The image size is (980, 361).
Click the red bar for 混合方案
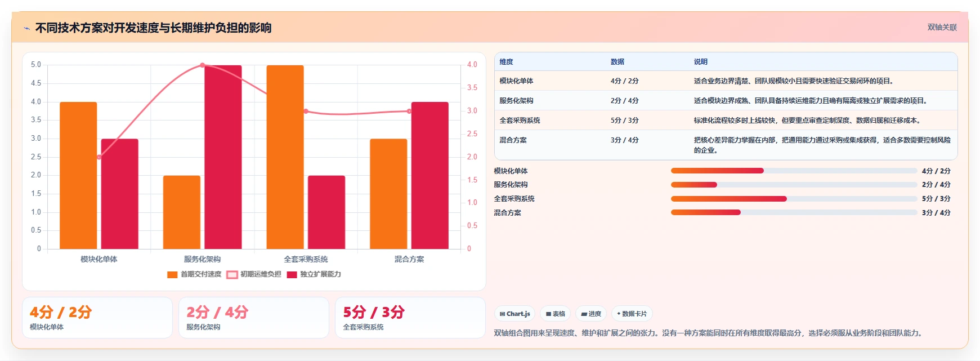click(x=430, y=175)
